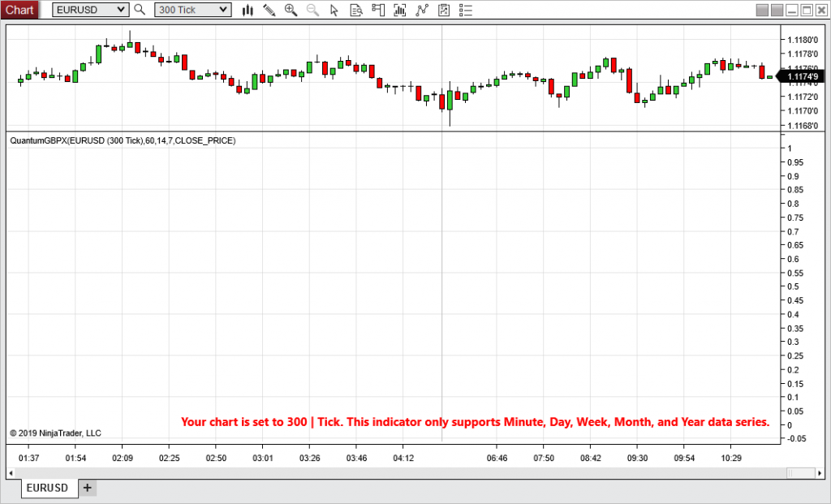Activate the zoom in tool
This screenshot has height=504, width=831.
pyautogui.click(x=291, y=10)
